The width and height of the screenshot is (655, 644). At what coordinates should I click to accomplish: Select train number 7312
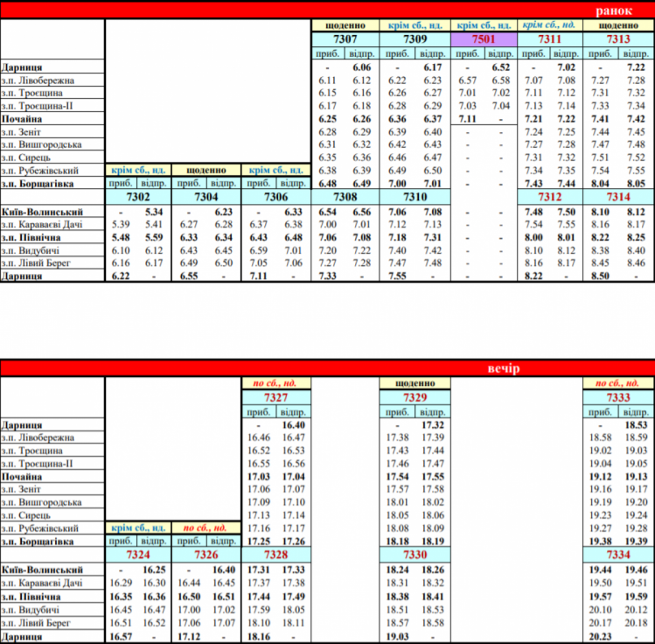[x=550, y=197]
